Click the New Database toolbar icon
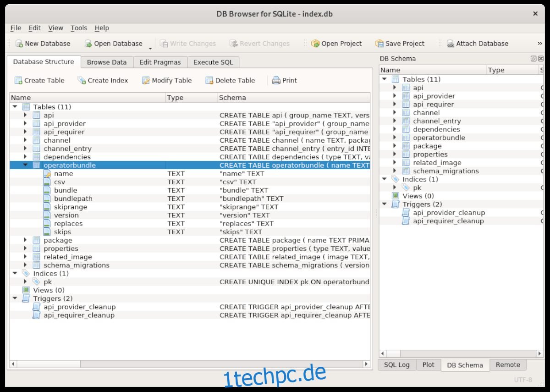This screenshot has height=392, width=550. (19, 44)
